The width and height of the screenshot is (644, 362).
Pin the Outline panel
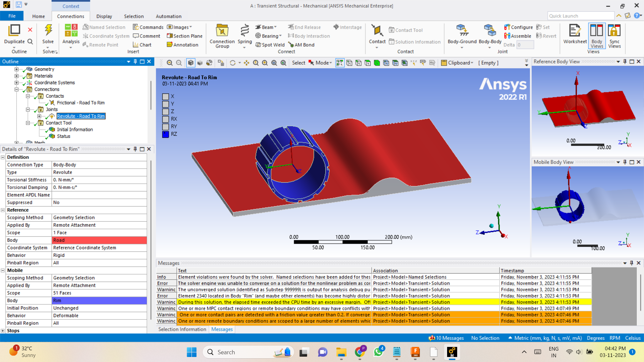tap(135, 61)
